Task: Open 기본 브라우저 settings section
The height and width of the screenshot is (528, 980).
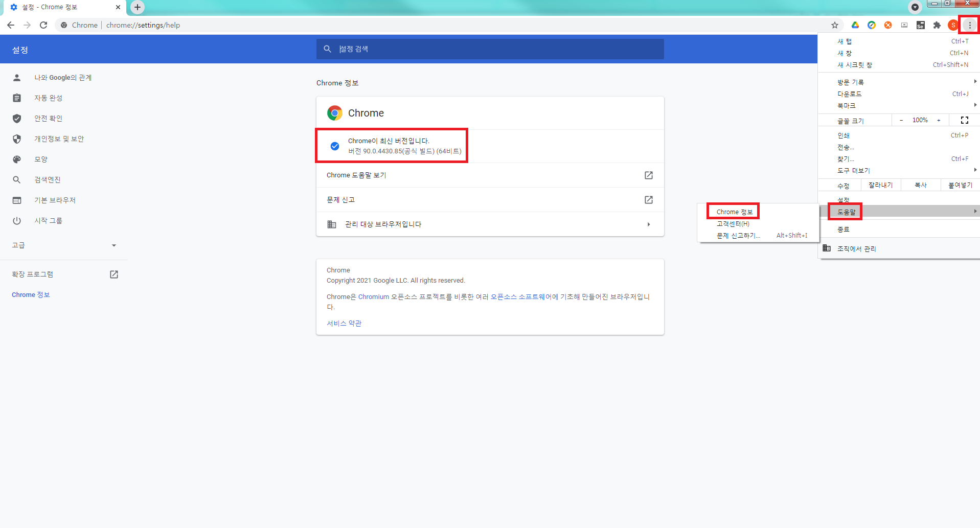Action: (63, 200)
